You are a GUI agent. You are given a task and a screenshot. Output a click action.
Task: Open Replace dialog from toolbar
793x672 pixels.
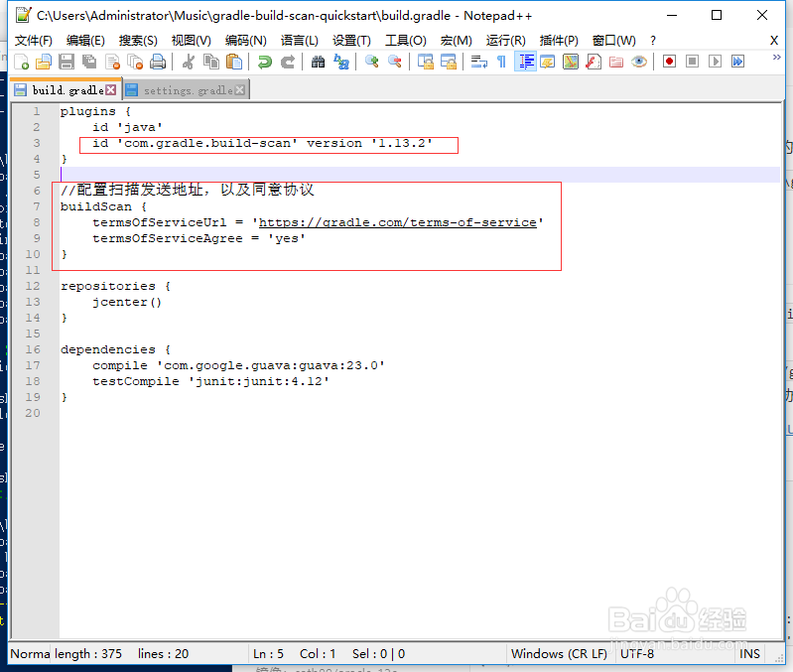[x=340, y=62]
